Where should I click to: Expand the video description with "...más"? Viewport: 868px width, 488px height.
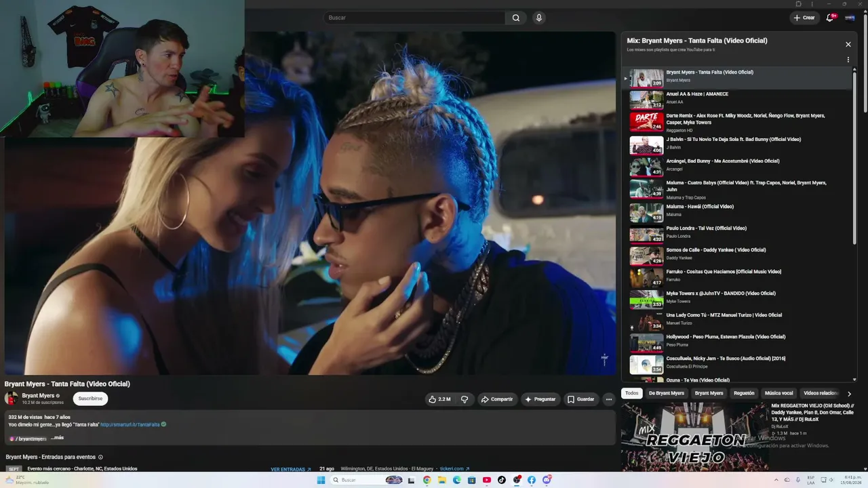(57, 438)
